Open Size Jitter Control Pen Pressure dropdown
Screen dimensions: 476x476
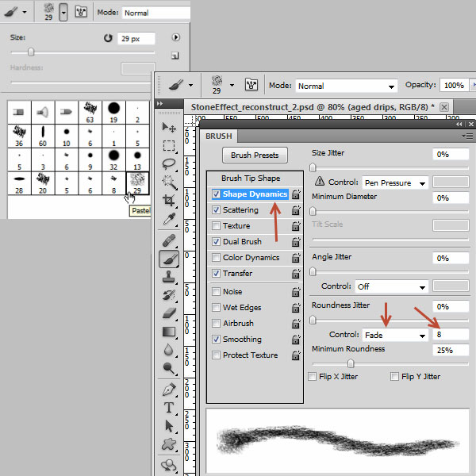395,182
